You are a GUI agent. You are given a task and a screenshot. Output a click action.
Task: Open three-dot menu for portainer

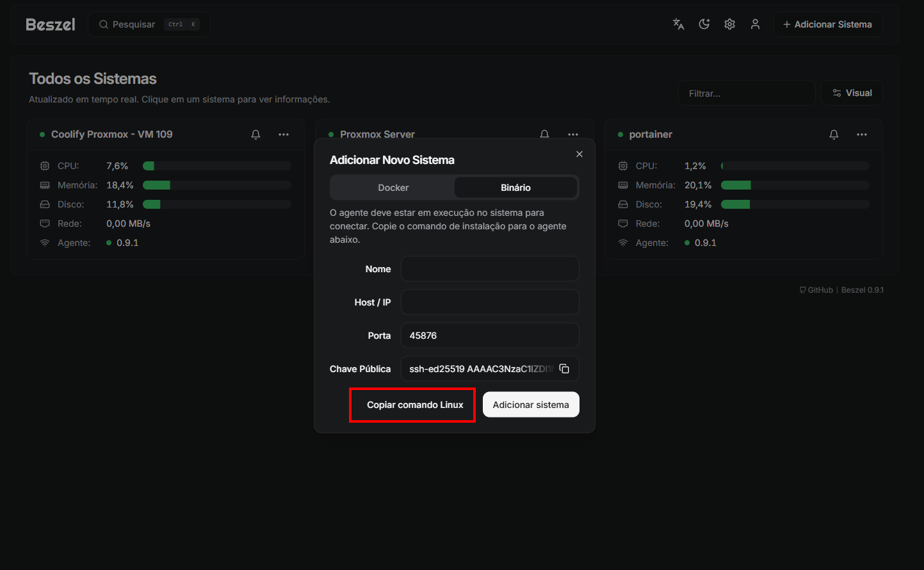pos(862,134)
